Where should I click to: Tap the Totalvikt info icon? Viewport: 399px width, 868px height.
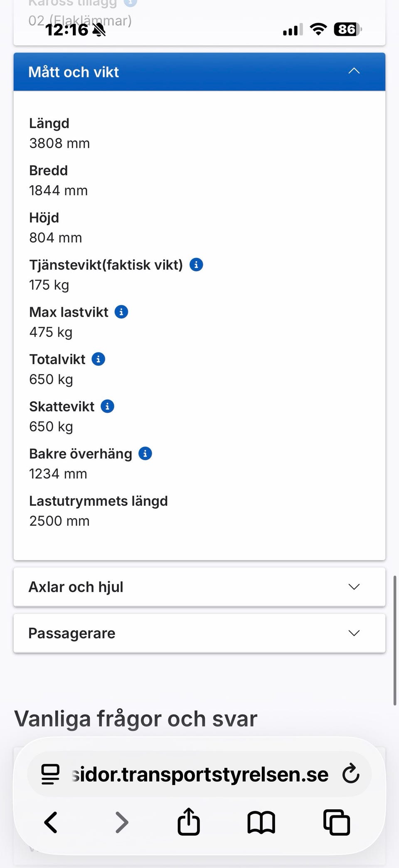click(99, 359)
